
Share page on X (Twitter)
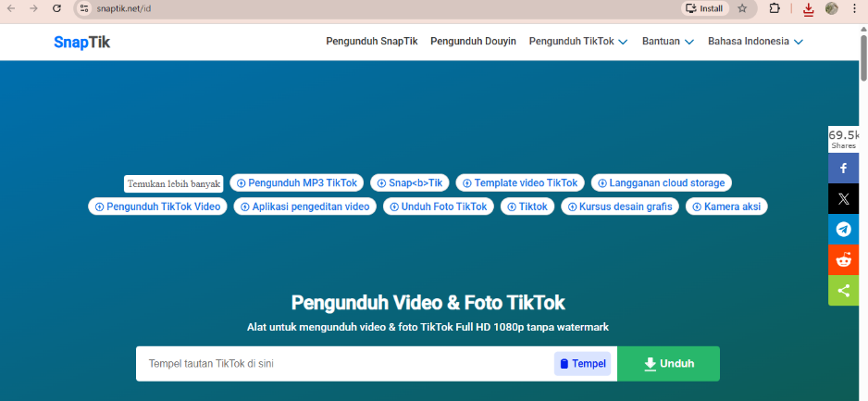pyautogui.click(x=843, y=198)
